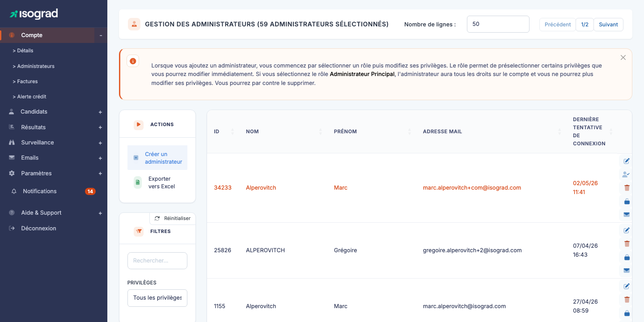Click the Surveillance binoculars icon

pyautogui.click(x=12, y=143)
